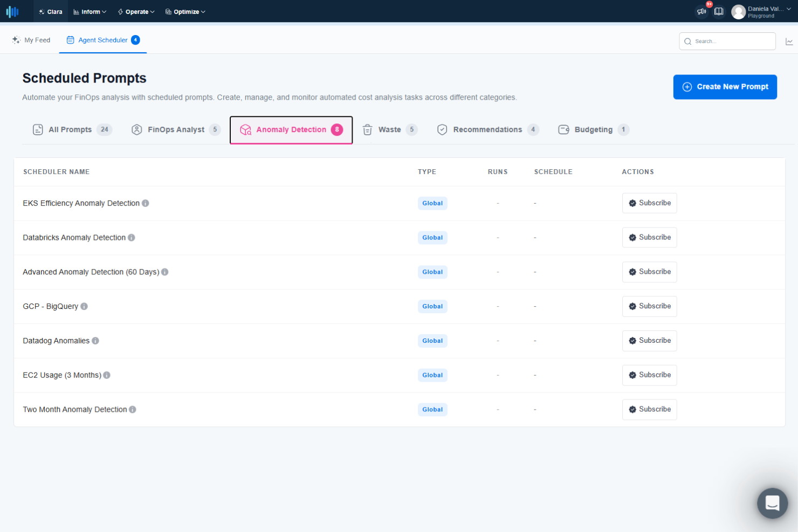The image size is (798, 532).
Task: Subscribe to Databricks Anomaly Detection
Action: click(x=649, y=238)
